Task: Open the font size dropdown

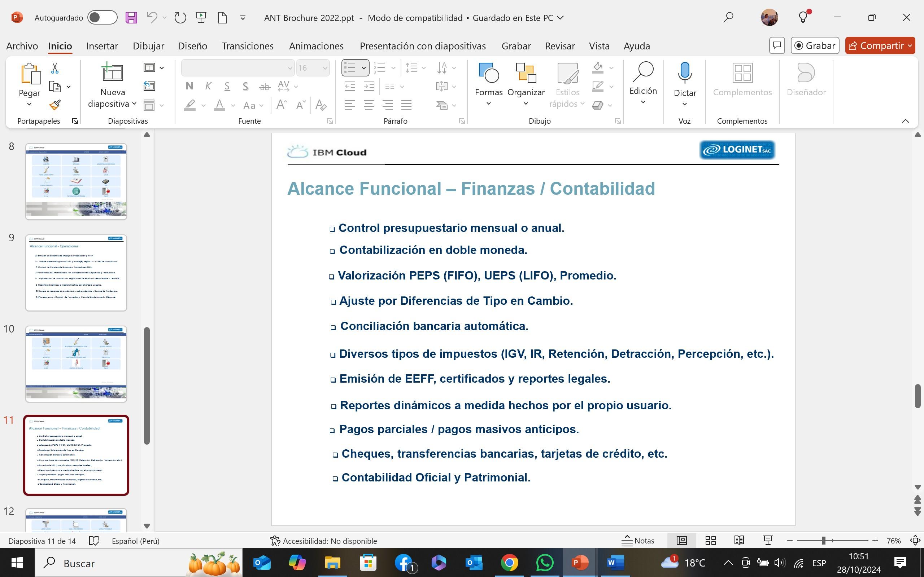Action: 325,68
